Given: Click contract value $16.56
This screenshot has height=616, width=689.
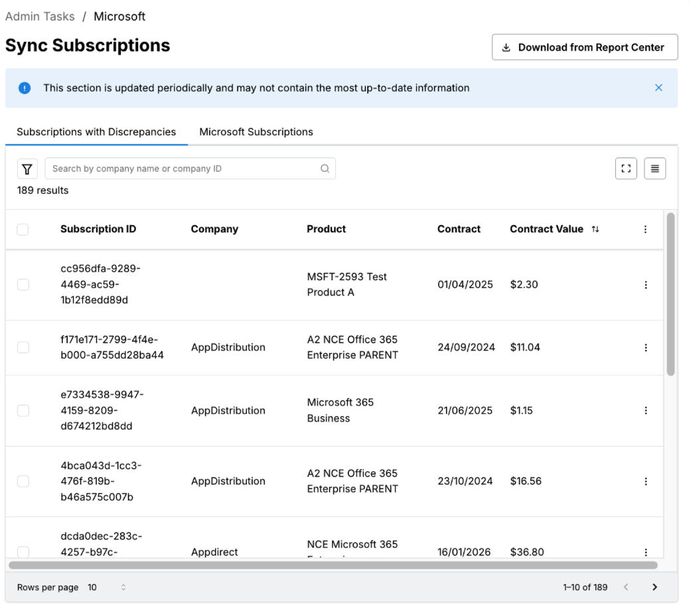Looking at the screenshot, I should [x=526, y=481].
